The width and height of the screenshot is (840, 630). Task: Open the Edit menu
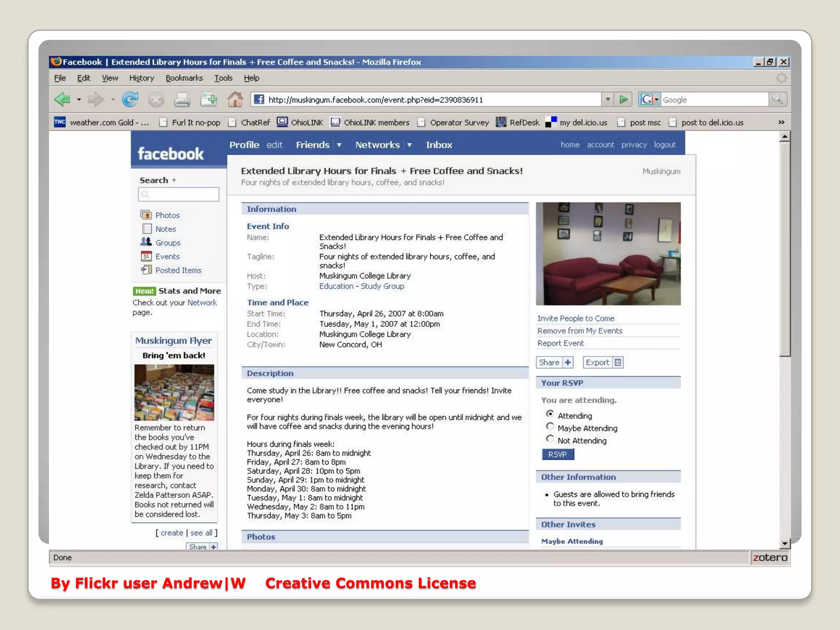[x=84, y=78]
